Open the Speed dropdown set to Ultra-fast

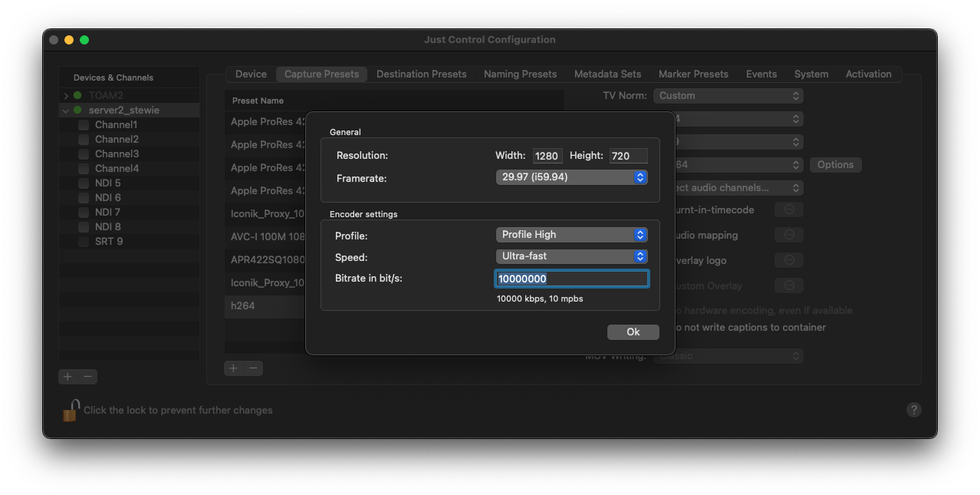[x=572, y=256]
